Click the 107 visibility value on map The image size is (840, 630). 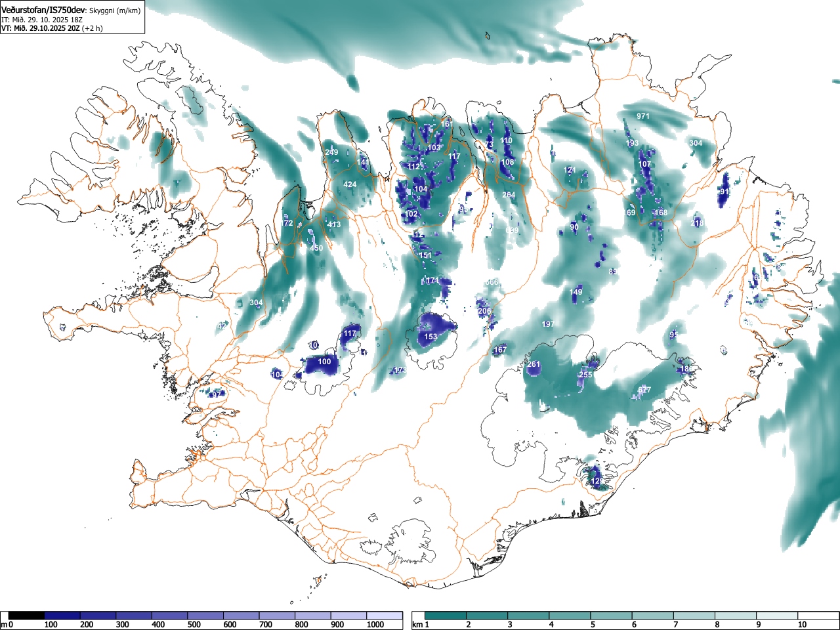point(645,164)
